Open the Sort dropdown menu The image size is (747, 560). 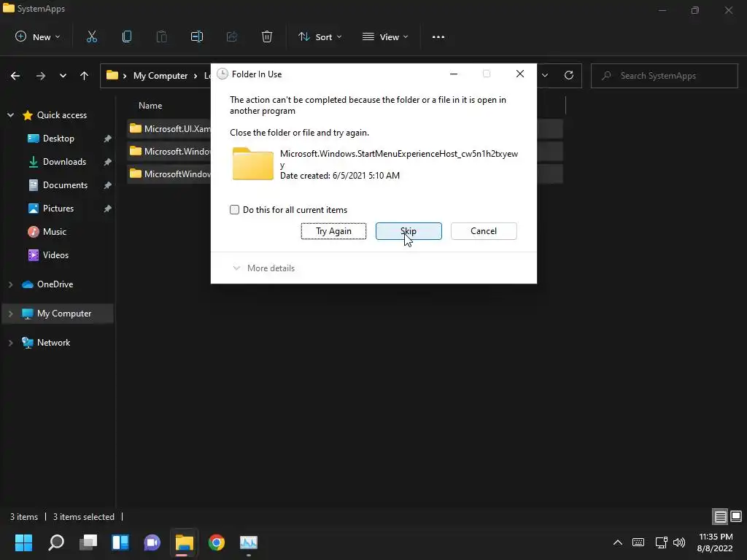point(320,36)
